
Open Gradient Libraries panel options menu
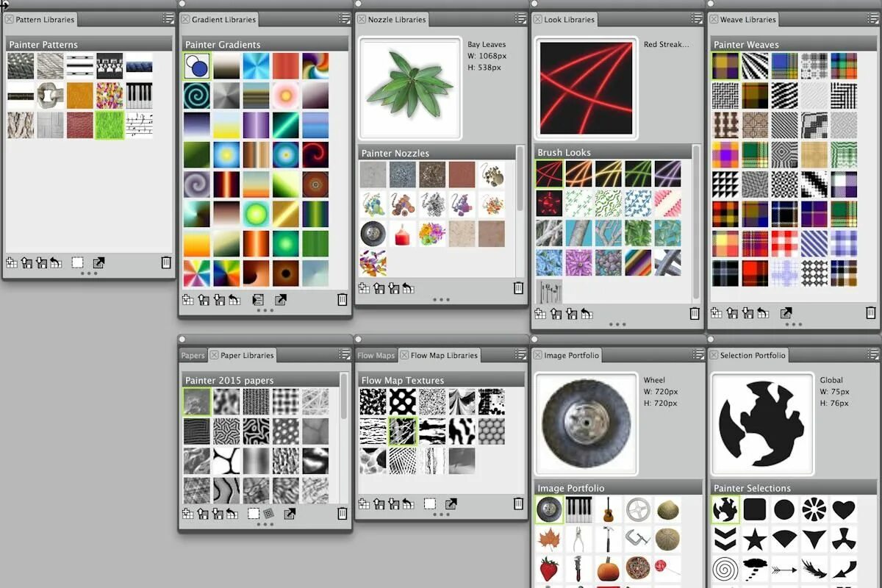345,18
